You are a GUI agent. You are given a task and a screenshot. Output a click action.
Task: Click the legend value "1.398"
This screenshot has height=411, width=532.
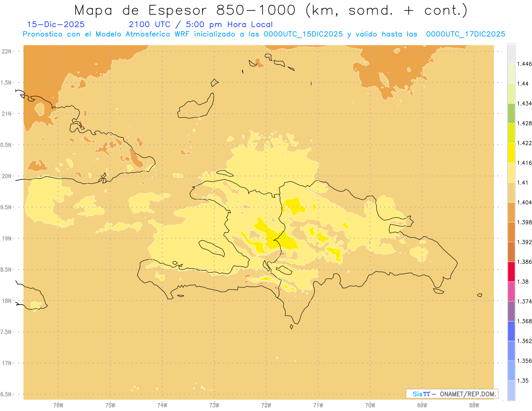[x=524, y=222]
